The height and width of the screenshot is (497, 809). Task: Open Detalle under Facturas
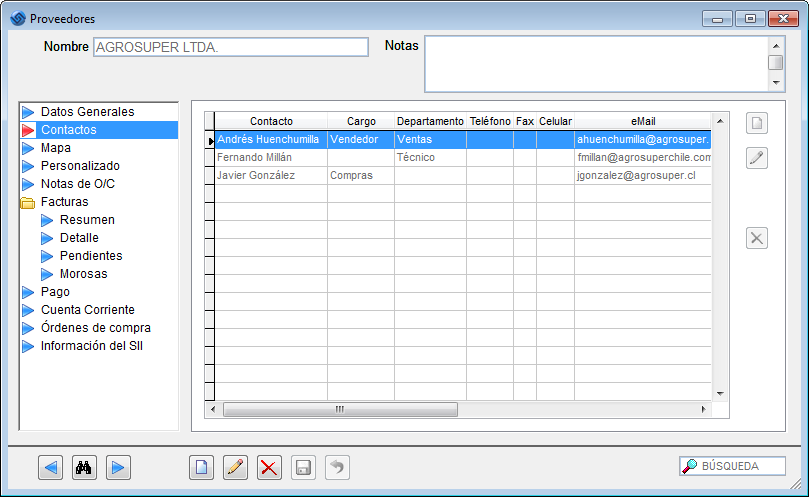(79, 238)
